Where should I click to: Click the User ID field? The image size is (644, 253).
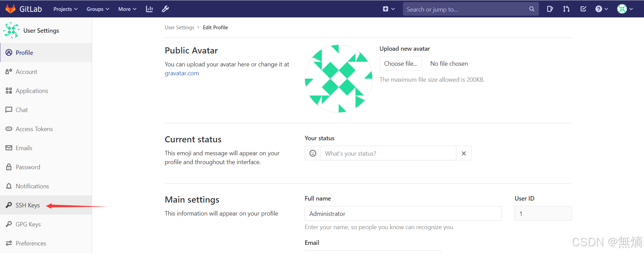coord(543,214)
